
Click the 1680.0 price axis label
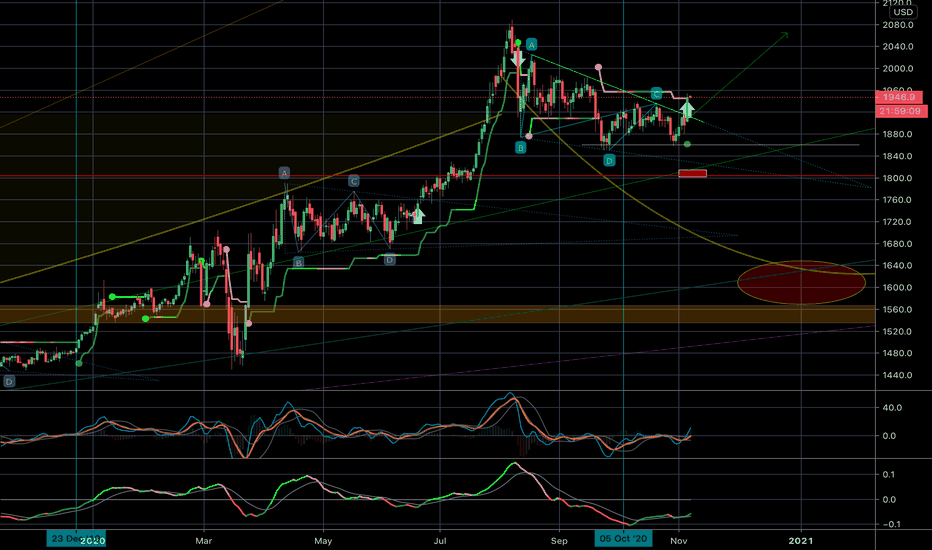pyautogui.click(x=898, y=244)
